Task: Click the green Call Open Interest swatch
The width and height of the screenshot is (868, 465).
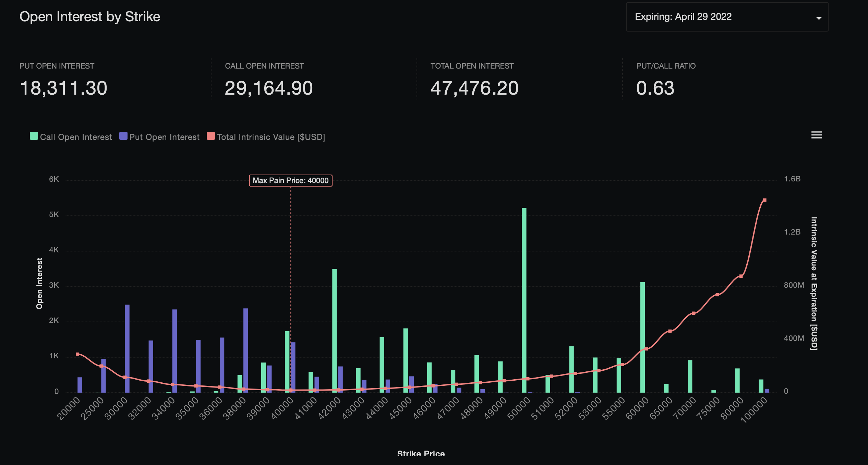Action: click(x=34, y=136)
